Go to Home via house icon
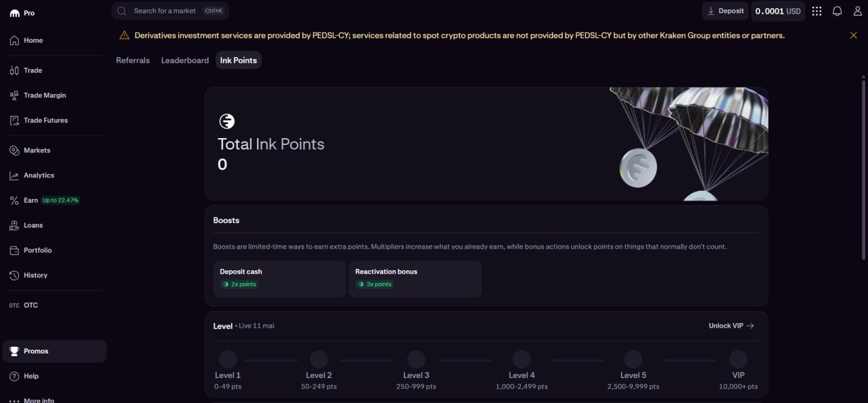 (14, 41)
